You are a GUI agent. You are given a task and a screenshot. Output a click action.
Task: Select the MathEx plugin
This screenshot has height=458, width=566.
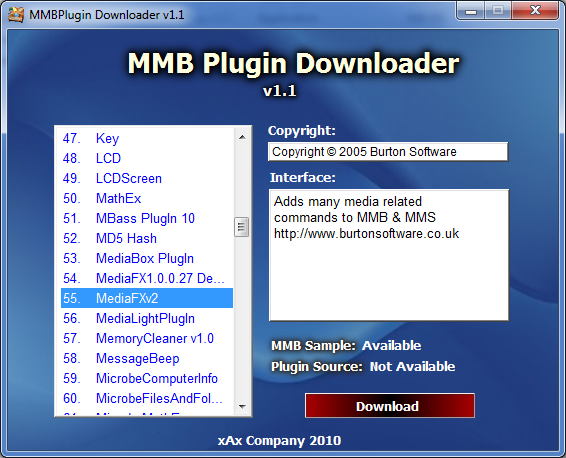pyautogui.click(x=147, y=198)
